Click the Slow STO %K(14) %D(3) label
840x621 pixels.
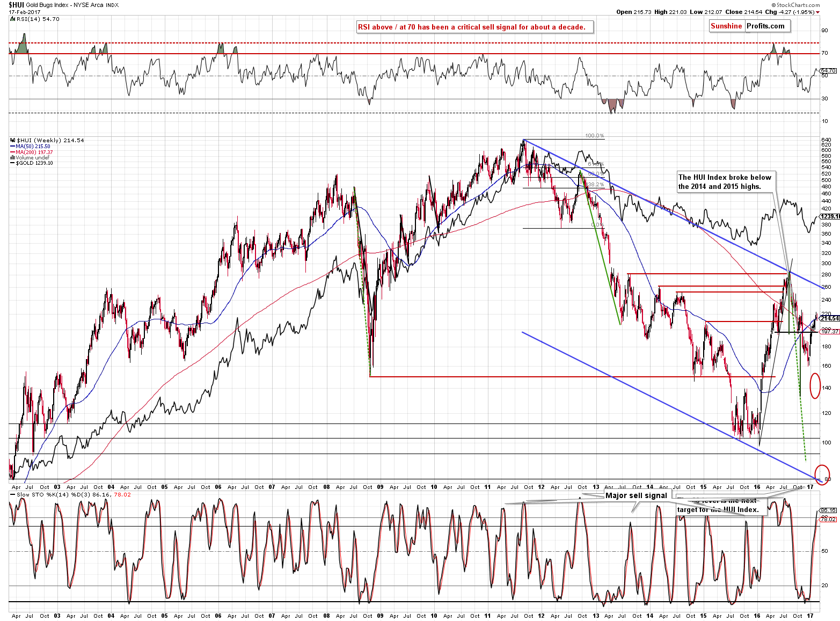coord(54,494)
